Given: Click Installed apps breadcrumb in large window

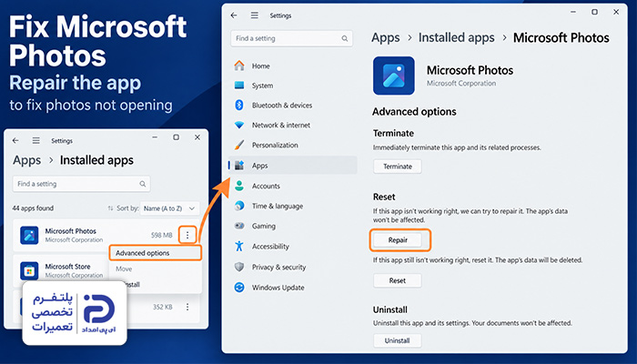Looking at the screenshot, I should coord(457,38).
